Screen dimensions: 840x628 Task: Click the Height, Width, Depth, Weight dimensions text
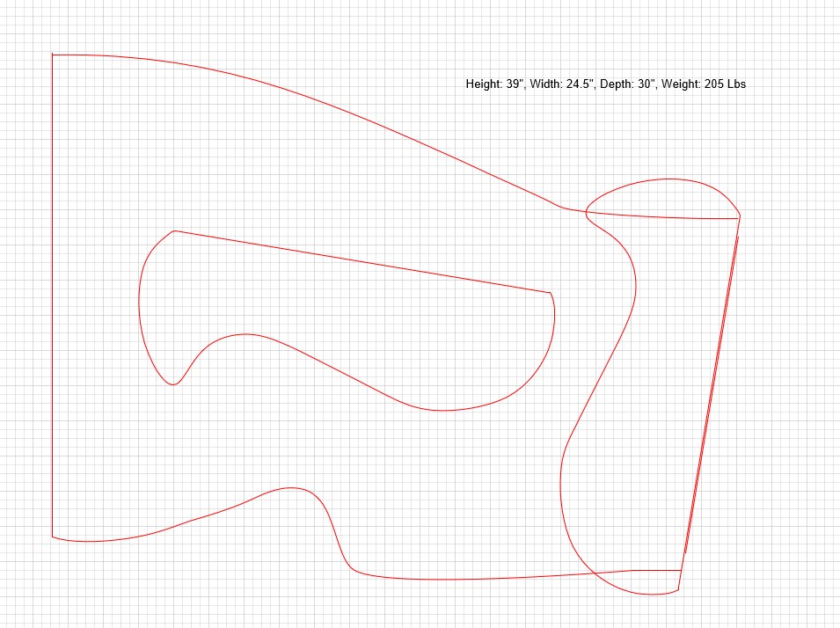[606, 84]
